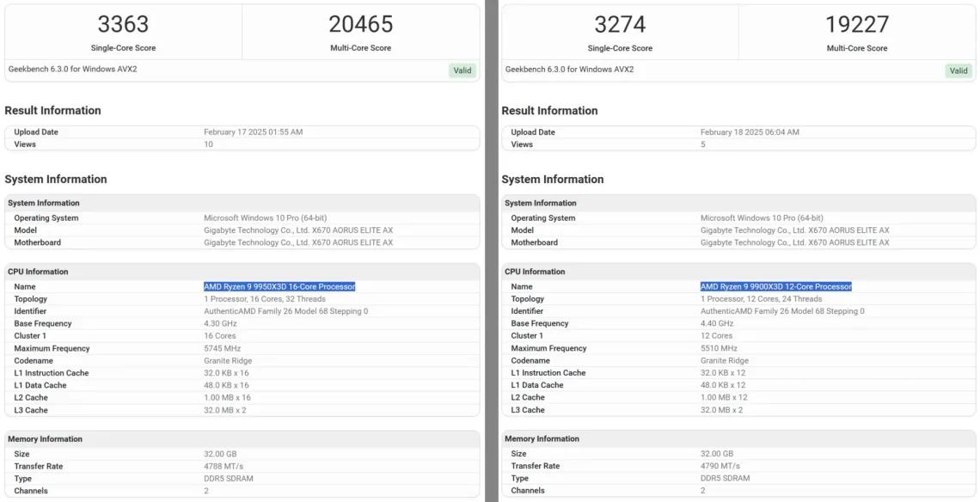980x502 pixels.
Task: Click the single-core score 3363
Action: click(x=123, y=24)
